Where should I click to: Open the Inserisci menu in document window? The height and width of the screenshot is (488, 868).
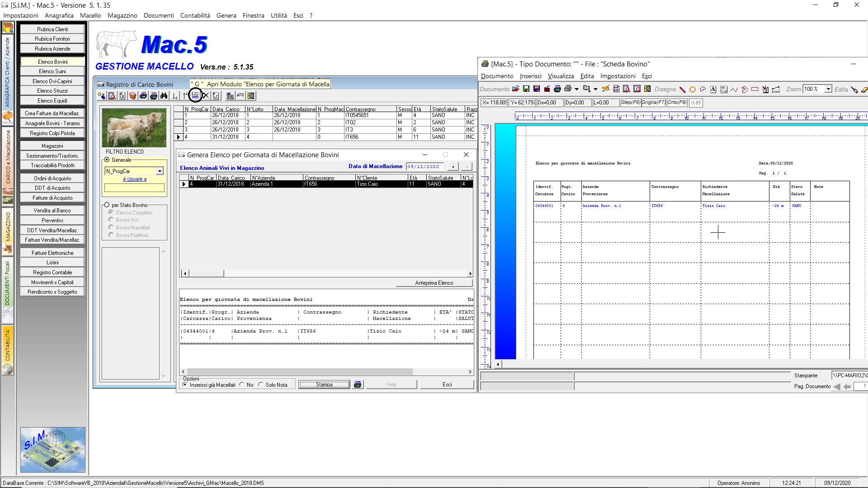coord(530,76)
